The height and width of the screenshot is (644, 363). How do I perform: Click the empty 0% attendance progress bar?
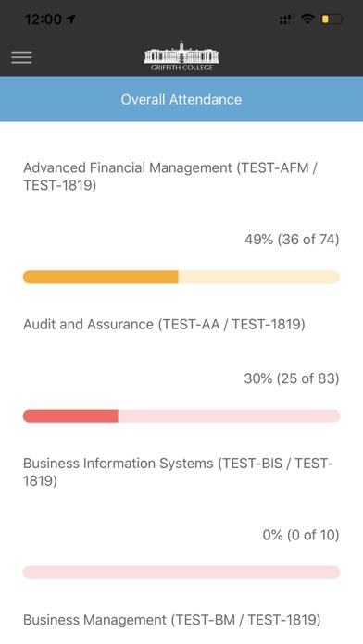(x=181, y=573)
